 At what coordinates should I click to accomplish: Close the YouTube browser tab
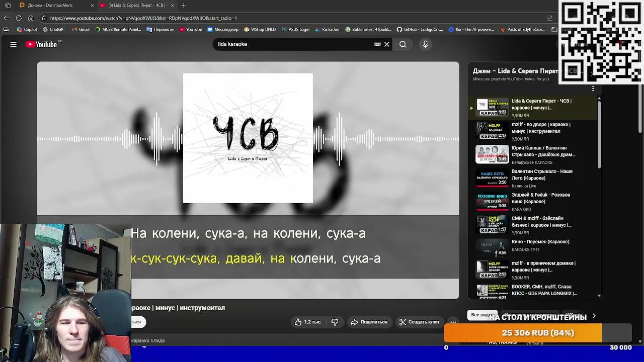pos(173,5)
